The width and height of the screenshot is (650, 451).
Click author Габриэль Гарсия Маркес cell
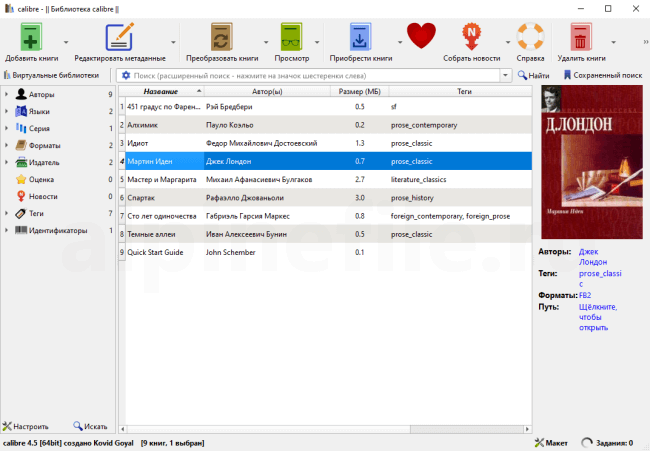tap(267, 216)
